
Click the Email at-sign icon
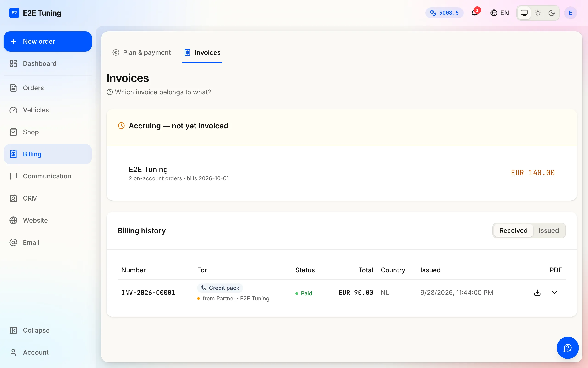click(x=13, y=242)
